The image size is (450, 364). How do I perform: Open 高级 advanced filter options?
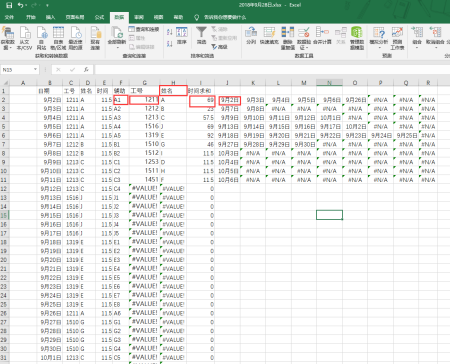click(x=219, y=47)
